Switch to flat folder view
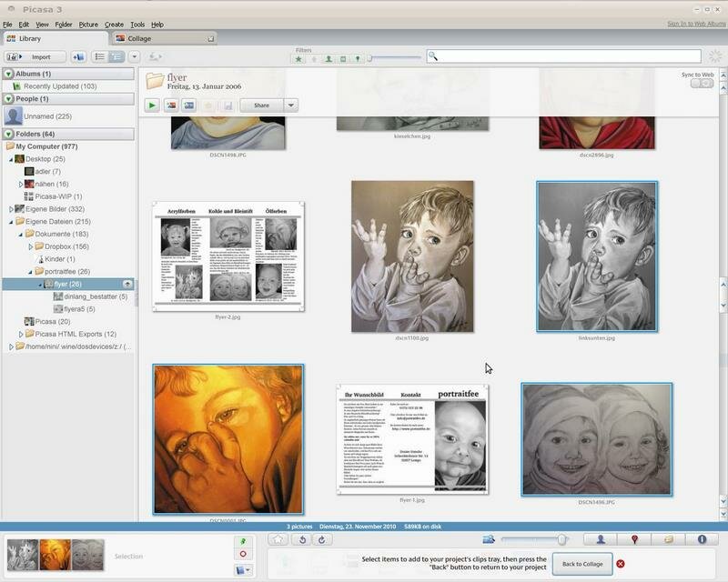This screenshot has width=728, height=582. 99,57
